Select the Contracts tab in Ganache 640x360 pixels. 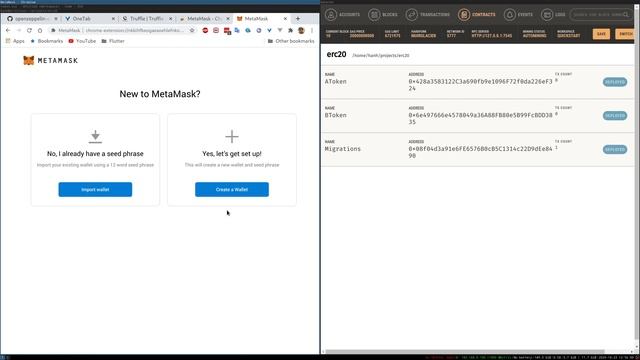coord(476,15)
